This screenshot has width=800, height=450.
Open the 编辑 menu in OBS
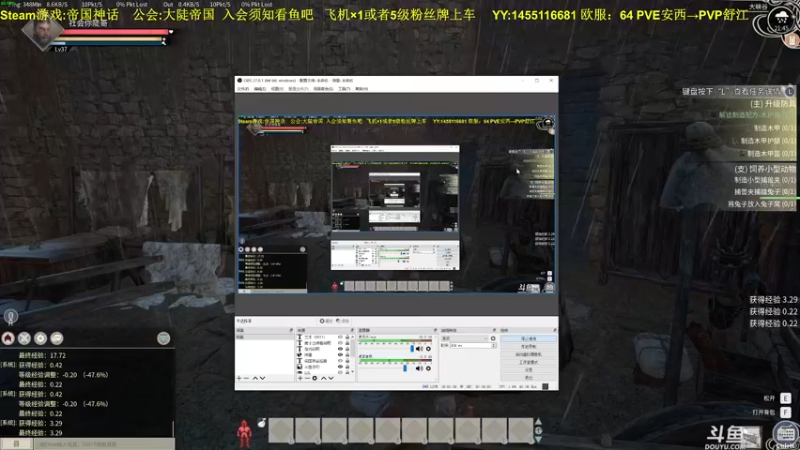tap(260, 89)
